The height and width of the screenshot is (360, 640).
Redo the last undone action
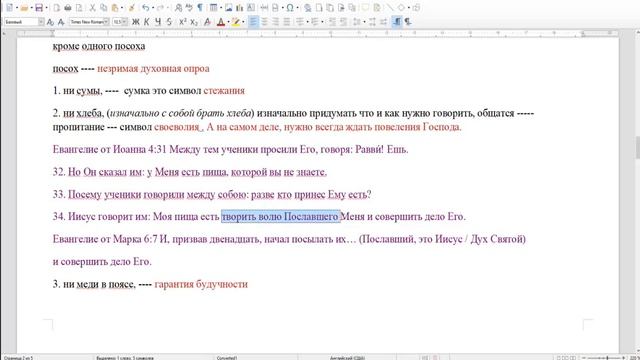160,8
